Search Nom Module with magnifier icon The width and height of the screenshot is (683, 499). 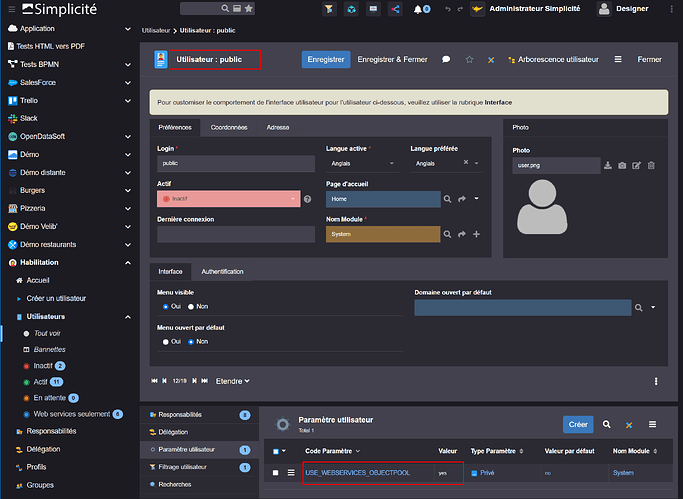click(447, 234)
